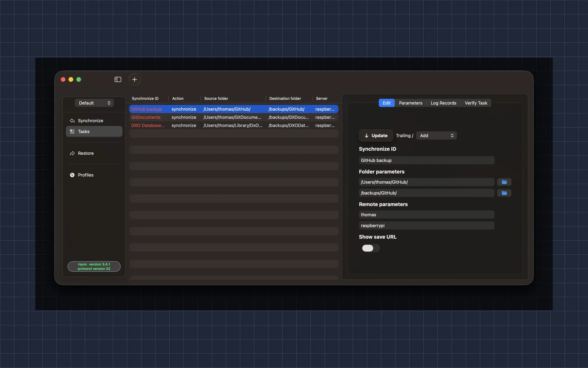Click the Action column header
Image resolution: width=588 pixels, height=368 pixels.
click(178, 99)
